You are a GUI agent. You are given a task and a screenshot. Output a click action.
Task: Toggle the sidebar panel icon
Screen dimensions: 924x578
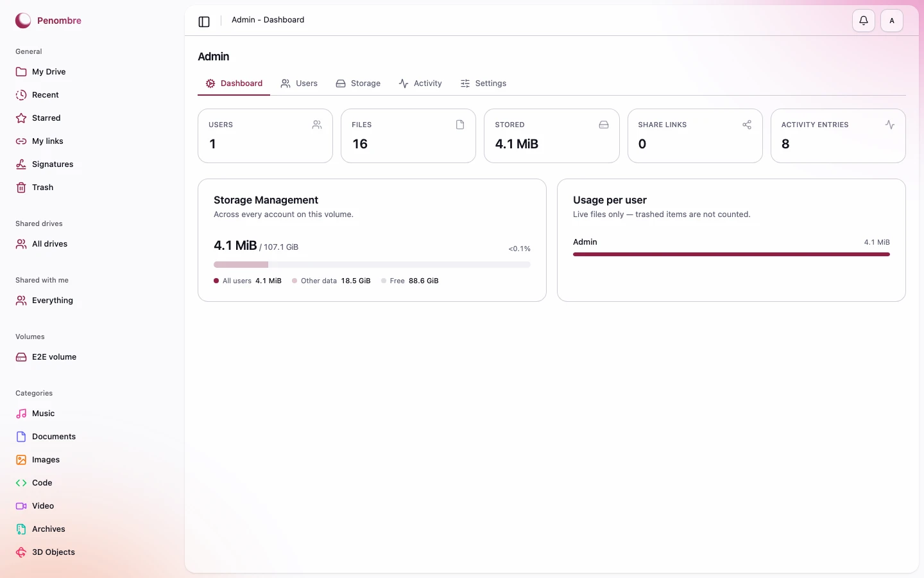[x=204, y=22]
